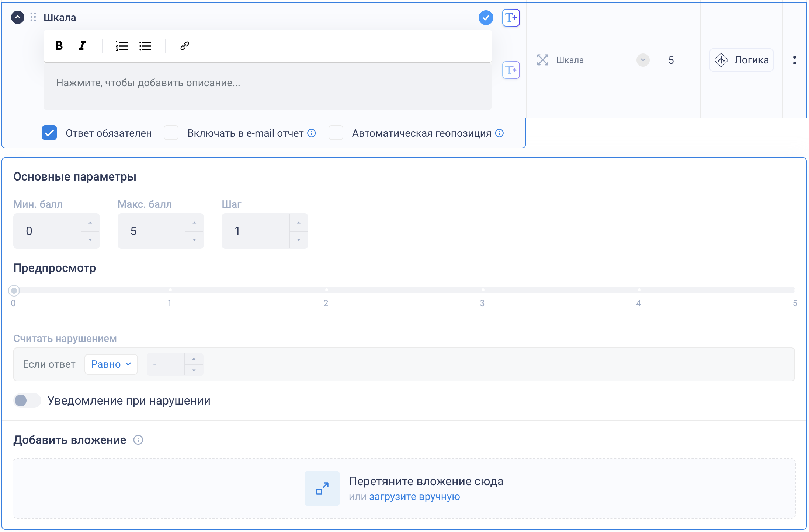
Task: Click the blue confirm checkmark icon
Action: 486,18
